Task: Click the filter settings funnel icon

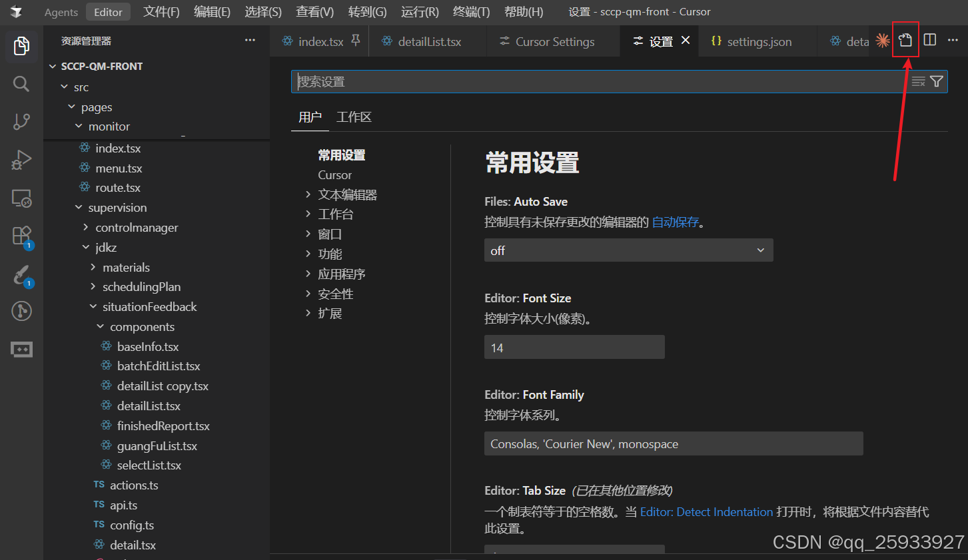Action: tap(937, 81)
